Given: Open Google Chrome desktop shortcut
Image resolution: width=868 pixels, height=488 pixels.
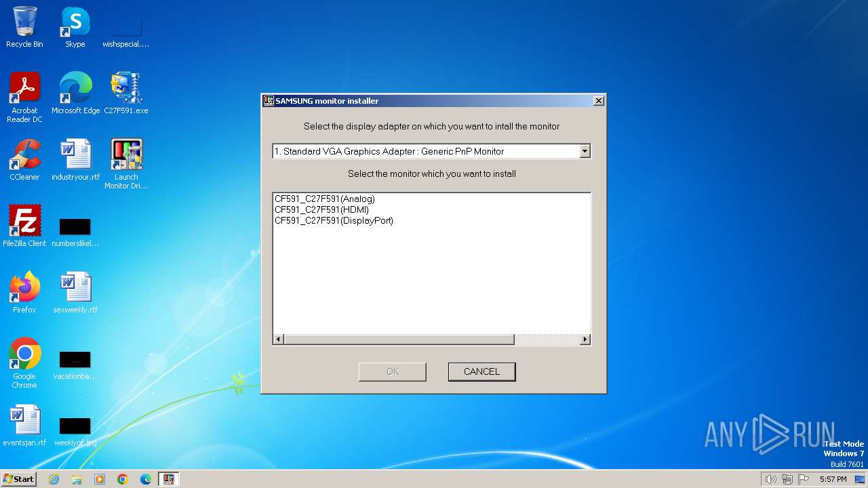Looking at the screenshot, I should point(24,363).
